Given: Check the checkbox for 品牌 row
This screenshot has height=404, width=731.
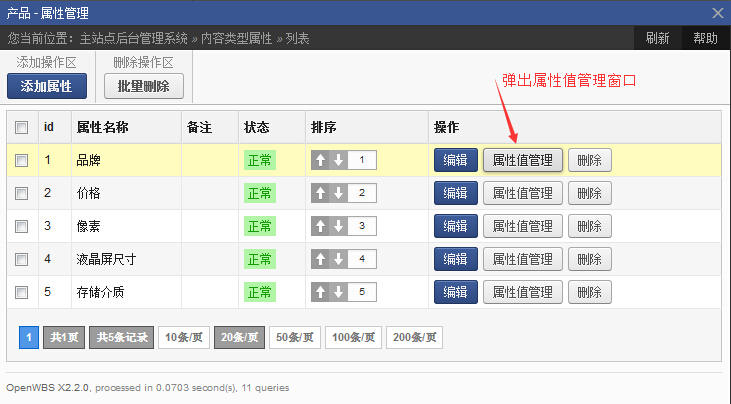Looking at the screenshot, I should click(x=22, y=160).
